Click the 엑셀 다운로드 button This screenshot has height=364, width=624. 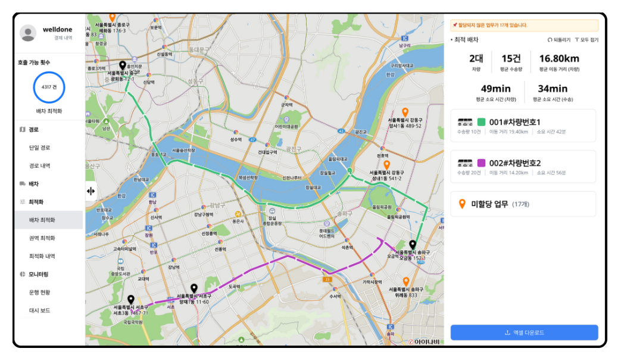[x=524, y=332]
